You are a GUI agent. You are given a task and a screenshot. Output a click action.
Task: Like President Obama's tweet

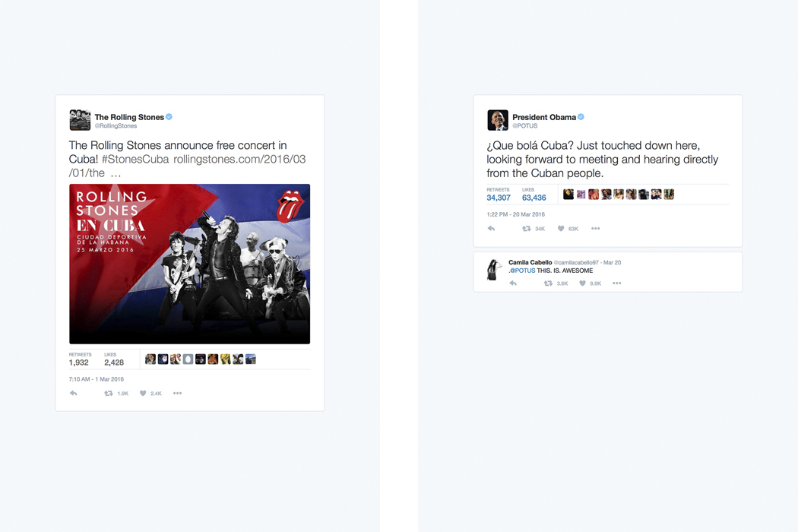pos(561,229)
